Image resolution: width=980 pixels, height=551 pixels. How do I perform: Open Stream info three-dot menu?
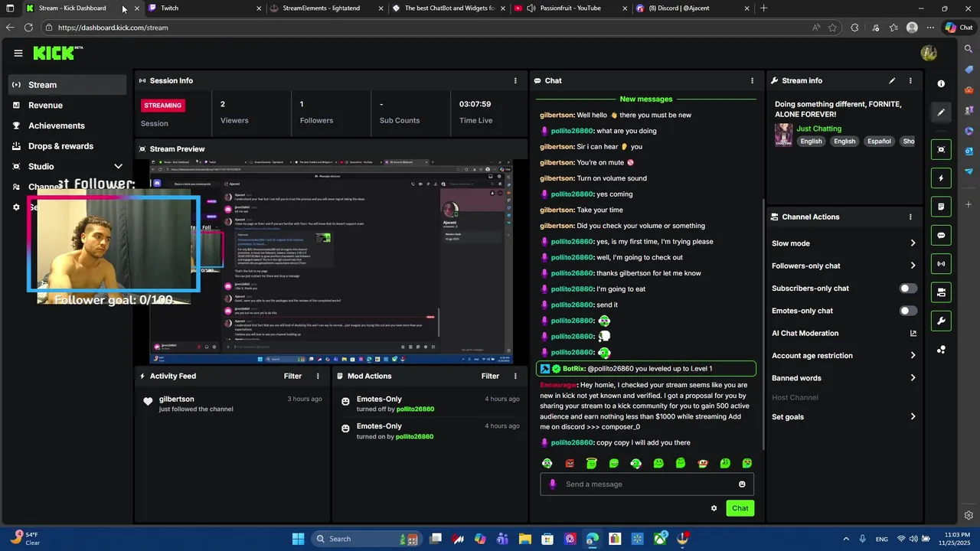(910, 80)
